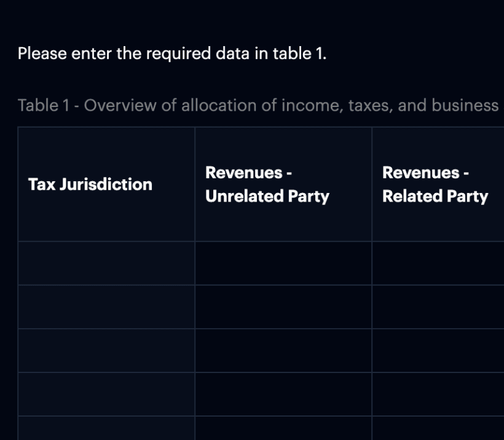The image size is (504, 440).
Task: Click the first Revenues - Related Party cell
Action: tap(436, 264)
